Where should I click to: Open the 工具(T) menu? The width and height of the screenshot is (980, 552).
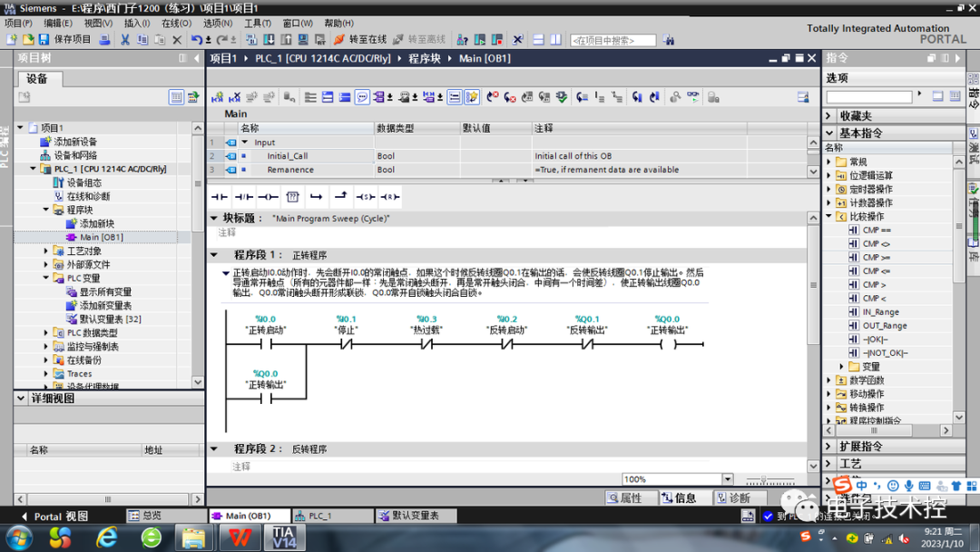point(258,23)
